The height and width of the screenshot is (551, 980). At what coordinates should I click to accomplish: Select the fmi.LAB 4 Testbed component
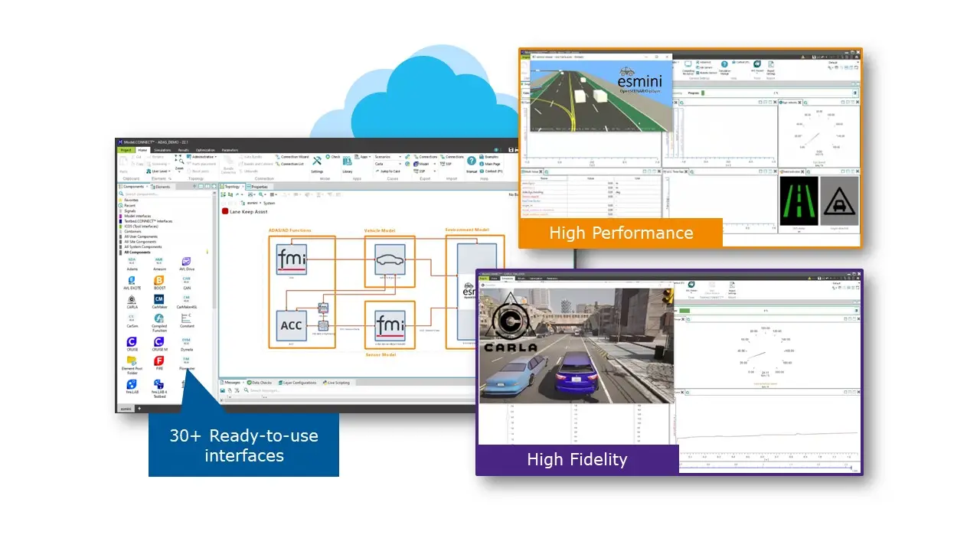click(158, 388)
